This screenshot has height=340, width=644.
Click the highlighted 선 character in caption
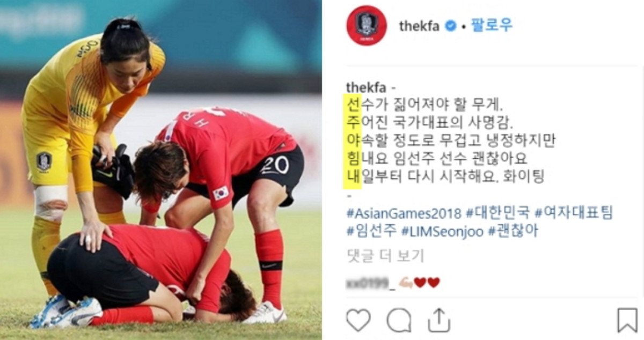(x=352, y=102)
